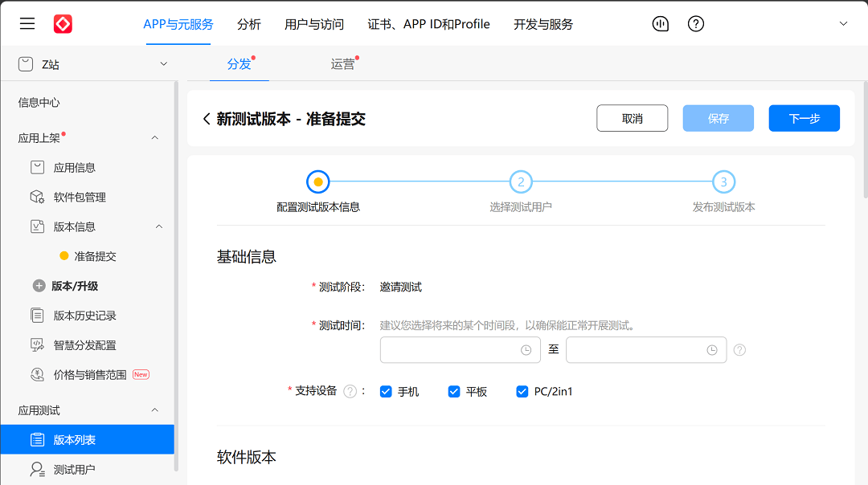Click the yellow 准备提交 status dot

[64, 256]
